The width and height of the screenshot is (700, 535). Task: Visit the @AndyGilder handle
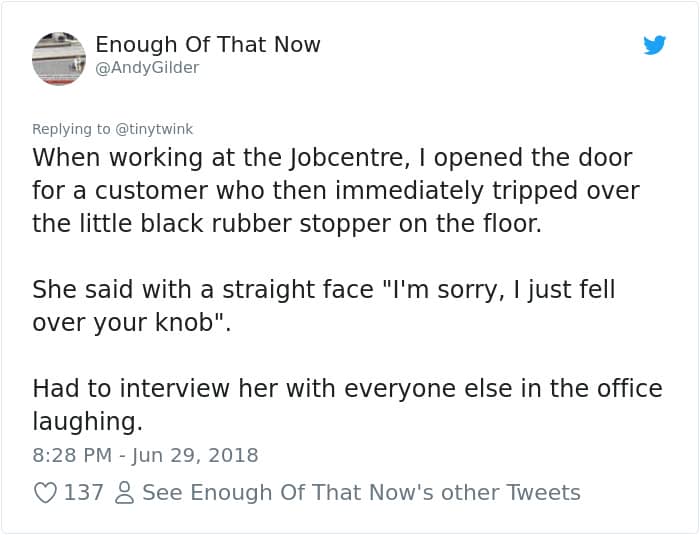[147, 67]
